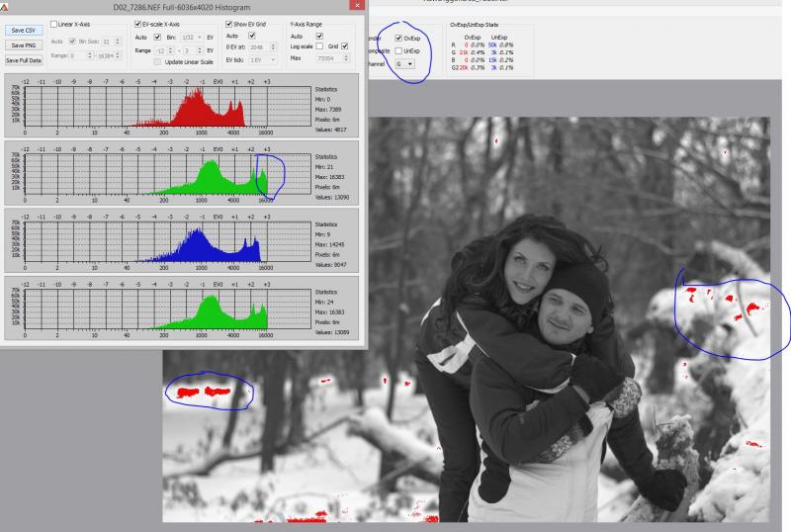
Task: Toggle Auto checkbox in Y-Axis Range
Action: [x=319, y=36]
